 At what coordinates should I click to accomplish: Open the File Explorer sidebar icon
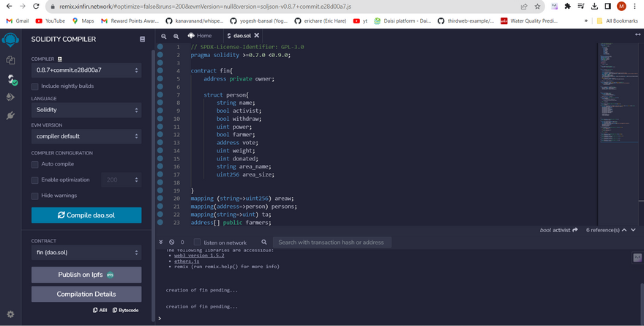pos(10,61)
